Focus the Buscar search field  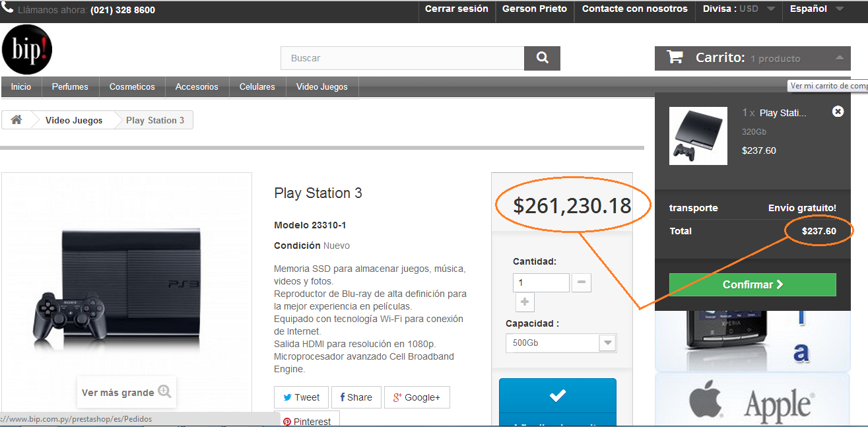coord(403,58)
